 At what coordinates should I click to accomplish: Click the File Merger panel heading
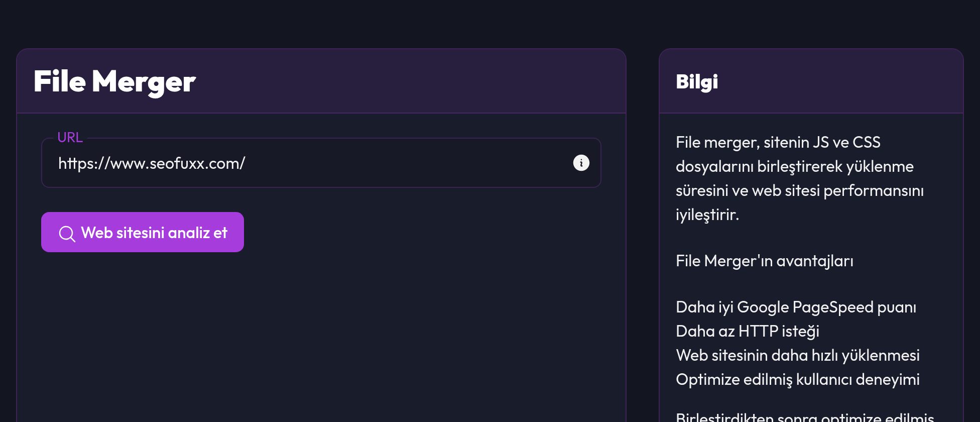tap(114, 81)
